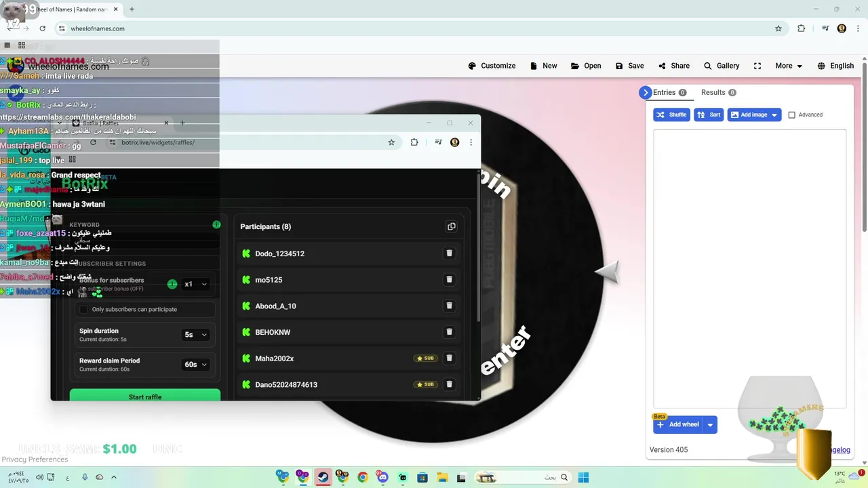Click the Start raffle button

(x=145, y=395)
